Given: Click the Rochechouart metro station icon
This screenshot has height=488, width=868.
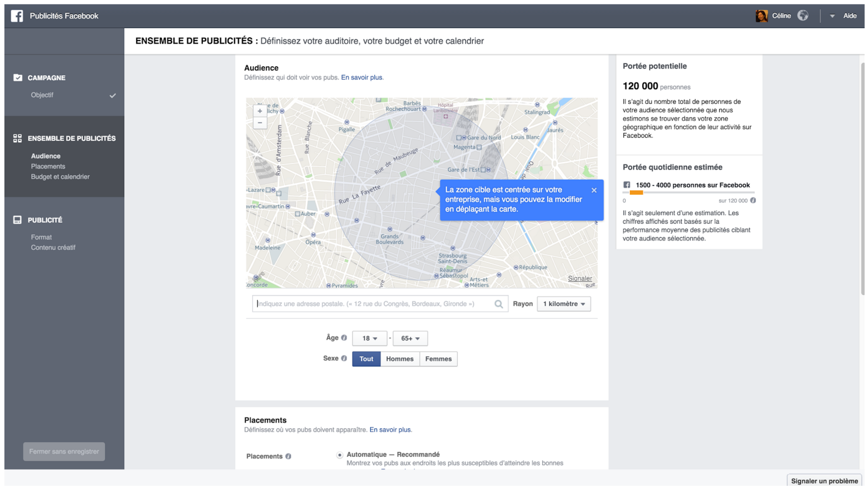Looking at the screenshot, I should (x=424, y=109).
